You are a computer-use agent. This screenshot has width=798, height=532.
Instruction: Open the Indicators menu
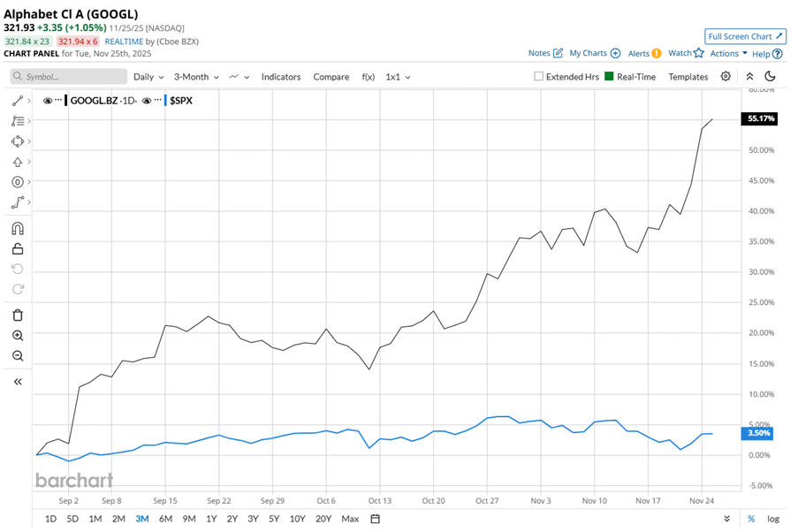click(x=281, y=77)
